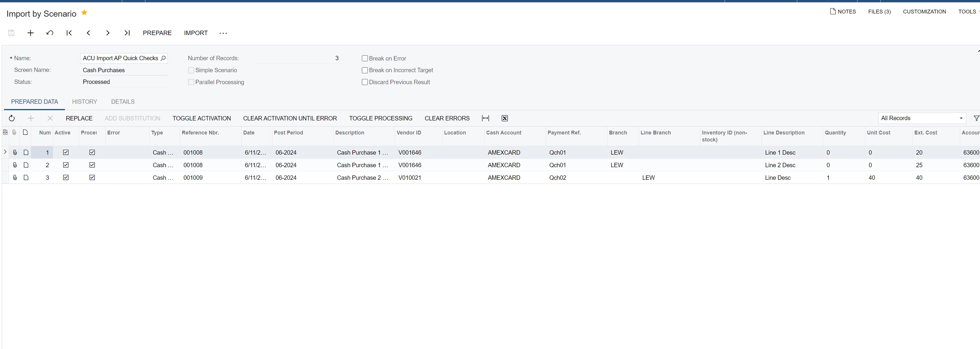Click the CLEAR ERRORS button

[447, 118]
